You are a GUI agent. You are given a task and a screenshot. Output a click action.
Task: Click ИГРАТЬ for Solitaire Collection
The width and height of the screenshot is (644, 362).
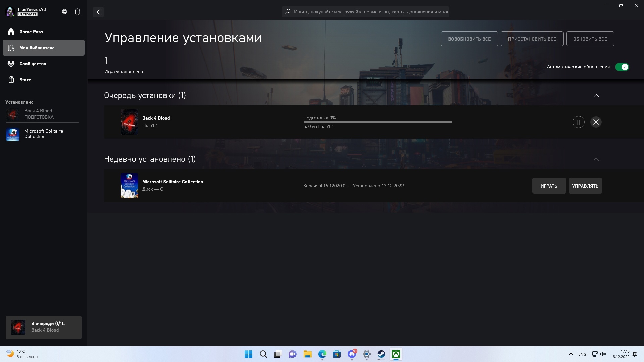coord(549,186)
